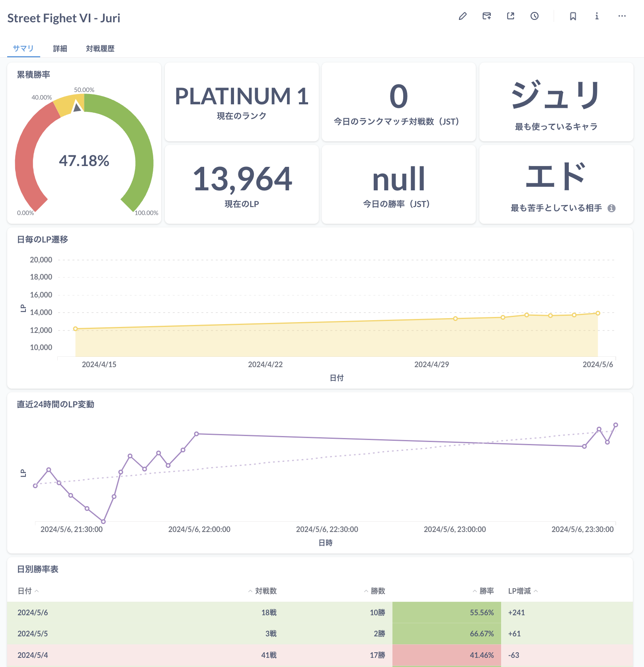This screenshot has height=667, width=644.
Task: Click the pencil edit dashboard icon
Action: 463,16
